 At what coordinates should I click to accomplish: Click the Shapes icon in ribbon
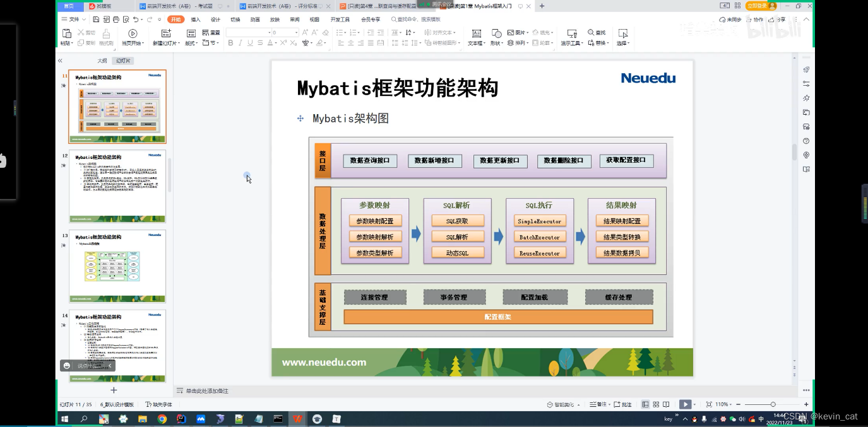click(496, 33)
